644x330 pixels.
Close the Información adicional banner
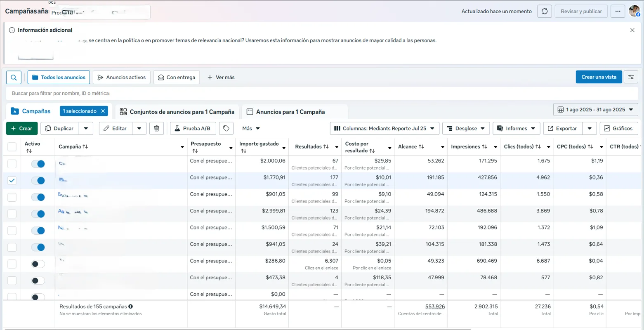(x=632, y=30)
